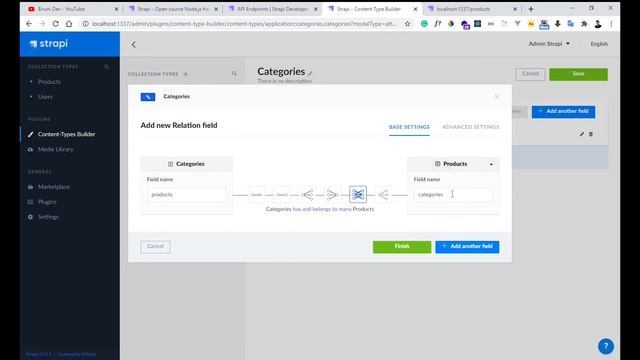Cancel the relation field modal
Image resolution: width=640 pixels, height=360 pixels.
(155, 247)
